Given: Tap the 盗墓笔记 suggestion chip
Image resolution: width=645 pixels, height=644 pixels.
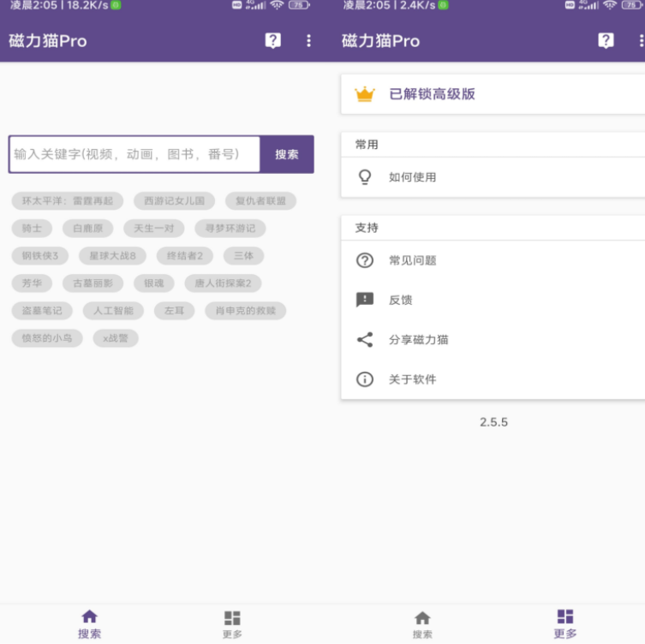Looking at the screenshot, I should 42,311.
